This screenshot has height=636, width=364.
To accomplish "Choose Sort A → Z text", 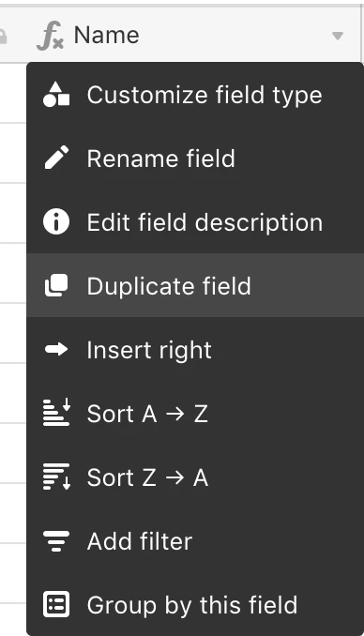I will [x=147, y=414].
